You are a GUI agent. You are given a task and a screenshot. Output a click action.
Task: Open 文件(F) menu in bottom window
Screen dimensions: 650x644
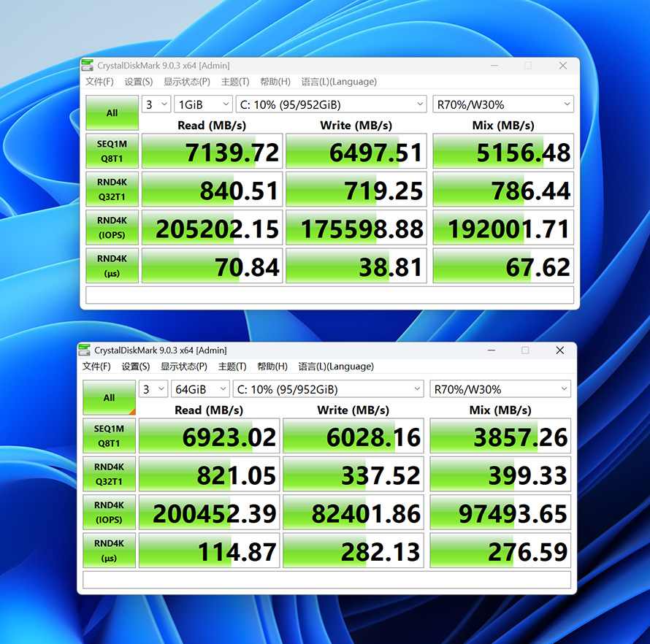tap(96, 367)
